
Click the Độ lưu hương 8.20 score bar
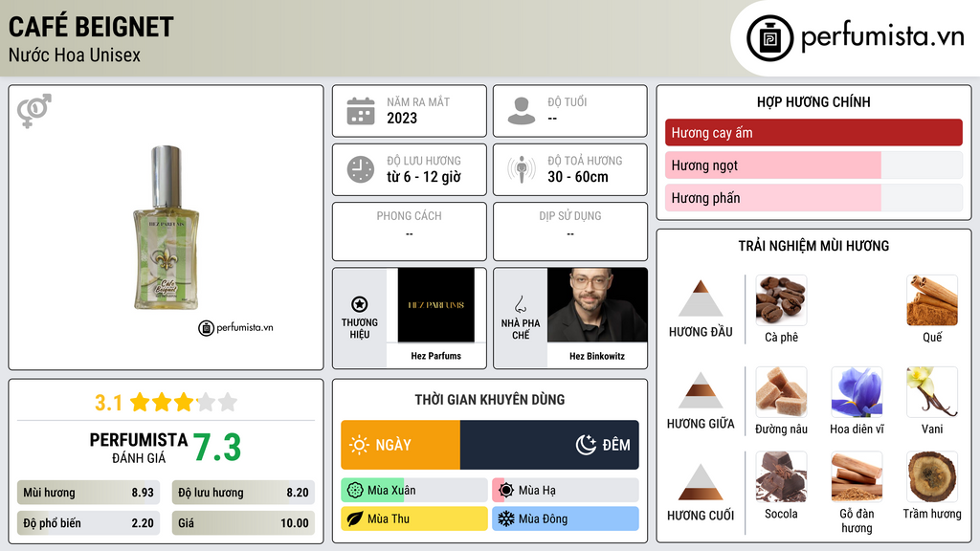(243, 493)
